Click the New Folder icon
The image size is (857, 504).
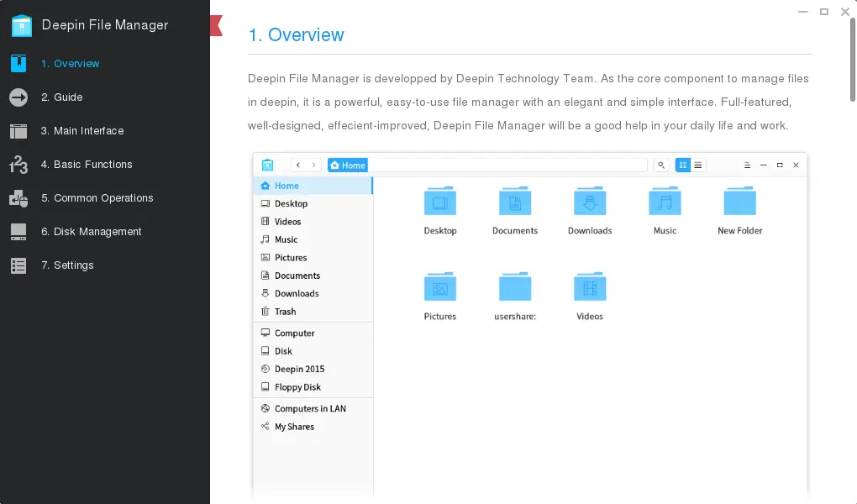pos(739,201)
